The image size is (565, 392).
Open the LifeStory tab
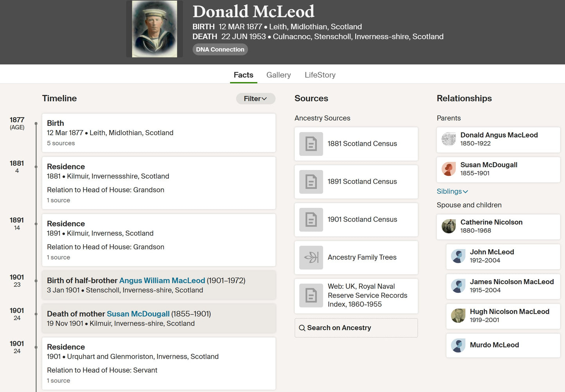point(320,75)
